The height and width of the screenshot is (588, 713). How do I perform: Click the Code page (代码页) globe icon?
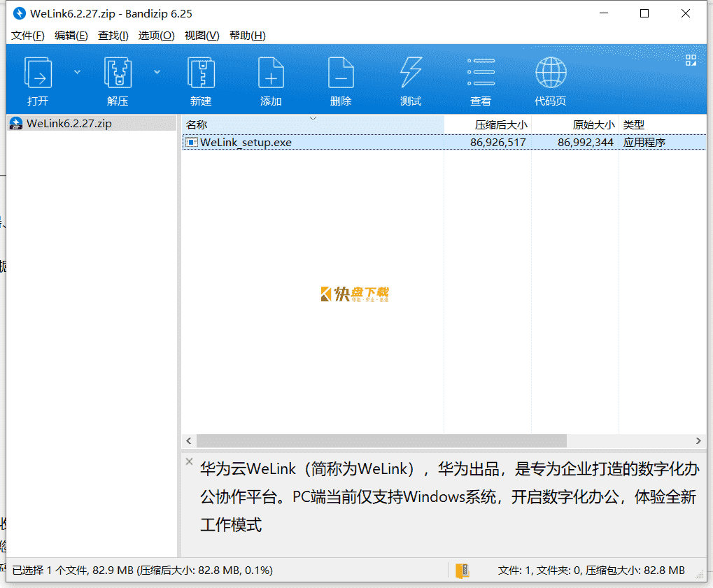(551, 73)
